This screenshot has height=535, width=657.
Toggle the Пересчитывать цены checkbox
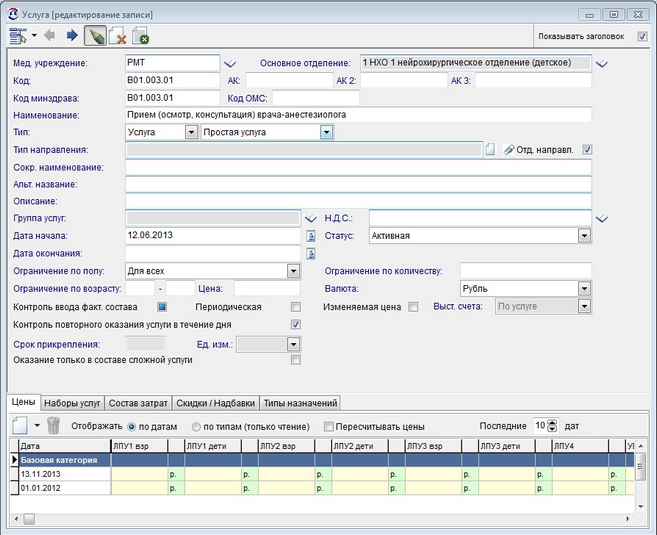(329, 427)
